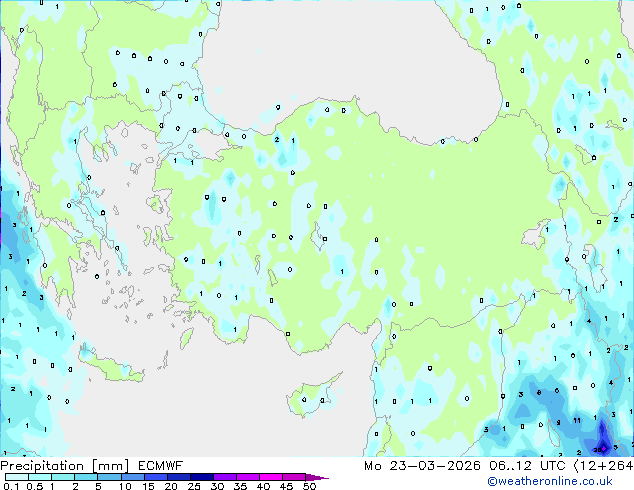634x490 pixels.
Task: Select the 1–2 mm legend color swatch
Action: (x=63, y=477)
